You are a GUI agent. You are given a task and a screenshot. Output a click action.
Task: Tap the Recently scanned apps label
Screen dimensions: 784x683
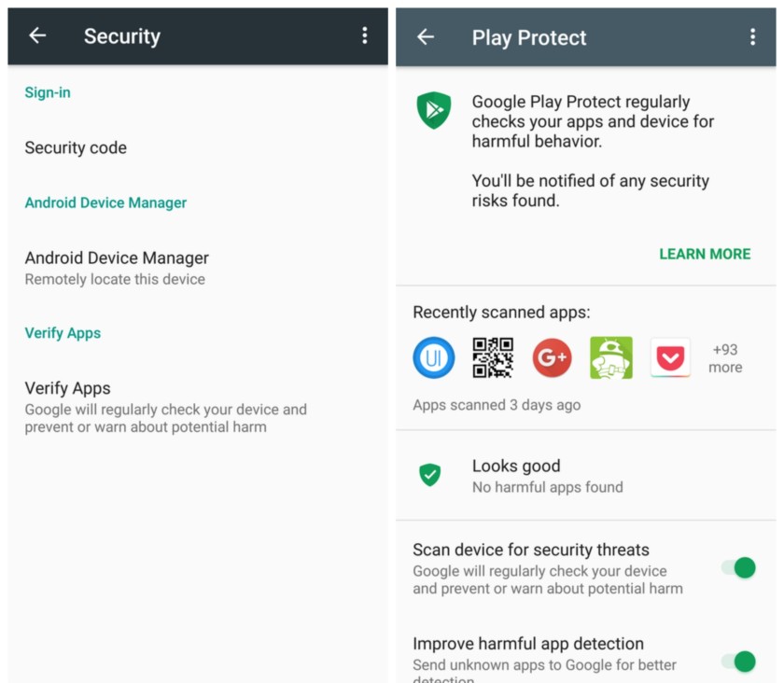pos(501,312)
